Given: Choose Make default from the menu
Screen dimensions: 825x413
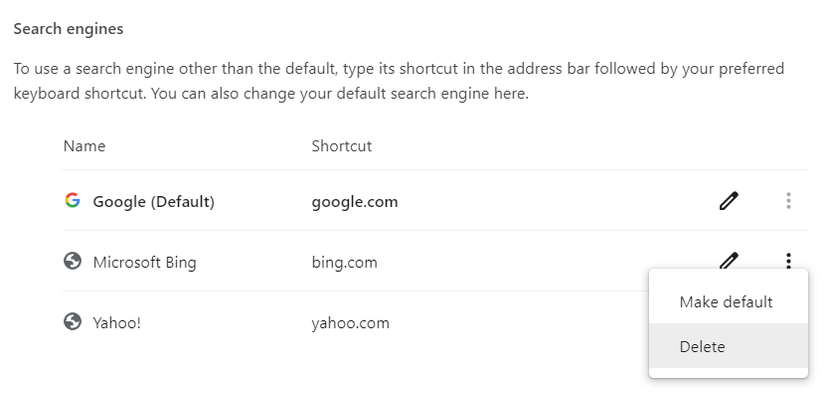Looking at the screenshot, I should click(x=725, y=302).
